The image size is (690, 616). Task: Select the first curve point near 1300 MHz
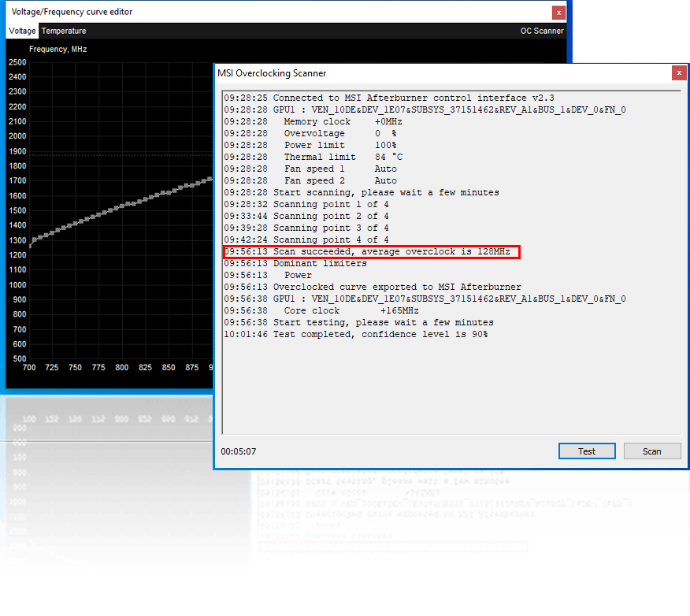pos(35,239)
